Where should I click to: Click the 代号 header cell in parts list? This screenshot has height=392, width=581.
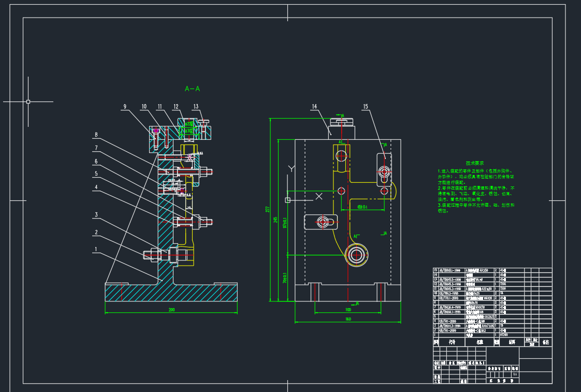(x=452, y=342)
